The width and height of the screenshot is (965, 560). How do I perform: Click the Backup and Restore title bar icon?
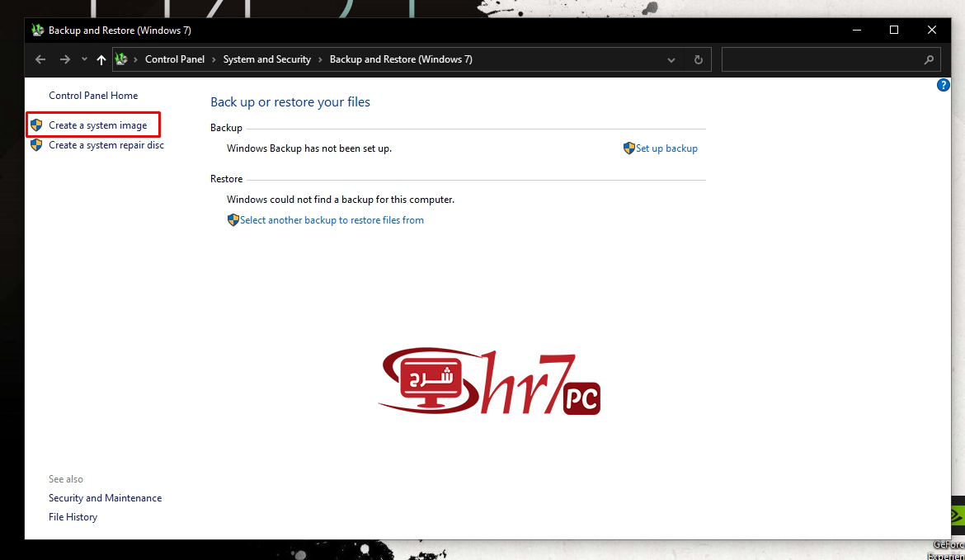point(38,31)
